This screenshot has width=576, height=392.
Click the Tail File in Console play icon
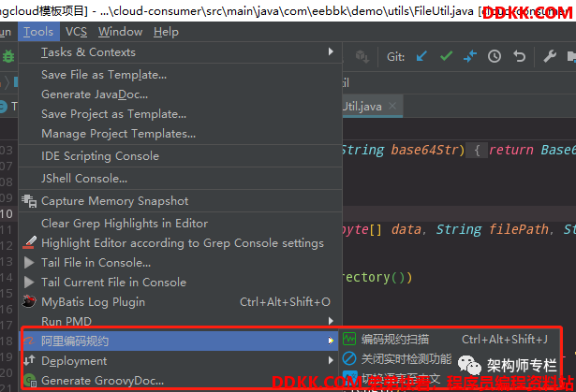(x=29, y=263)
